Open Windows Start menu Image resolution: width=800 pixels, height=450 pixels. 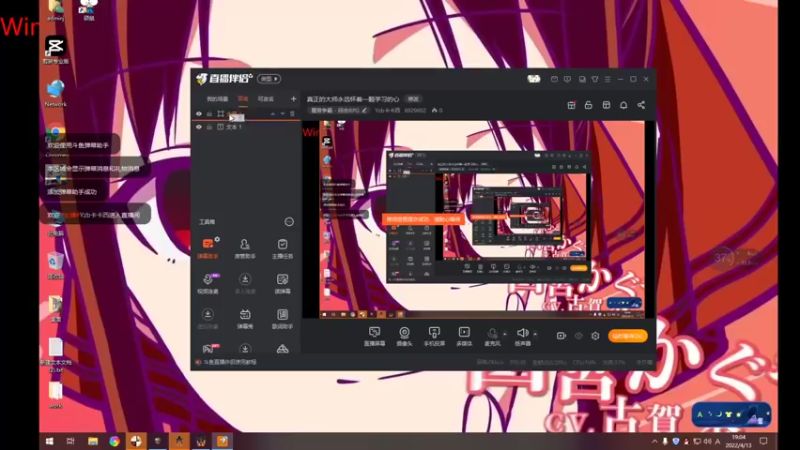49,441
